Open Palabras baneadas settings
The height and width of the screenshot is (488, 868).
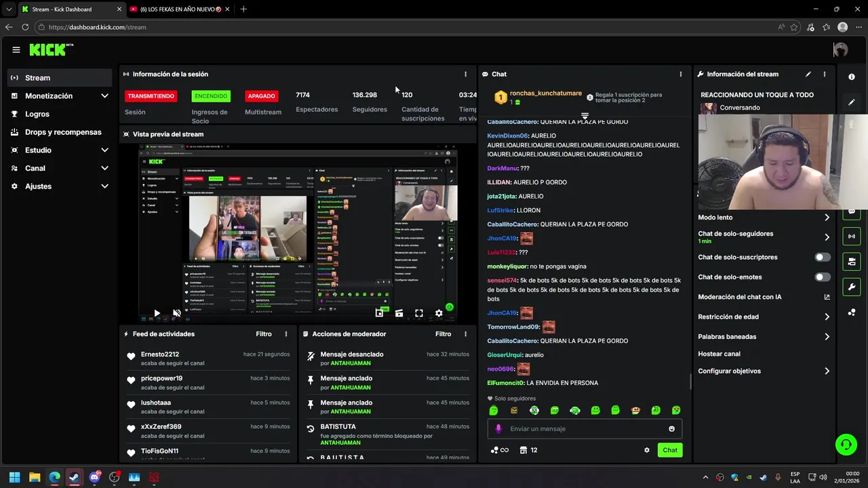tap(764, 337)
